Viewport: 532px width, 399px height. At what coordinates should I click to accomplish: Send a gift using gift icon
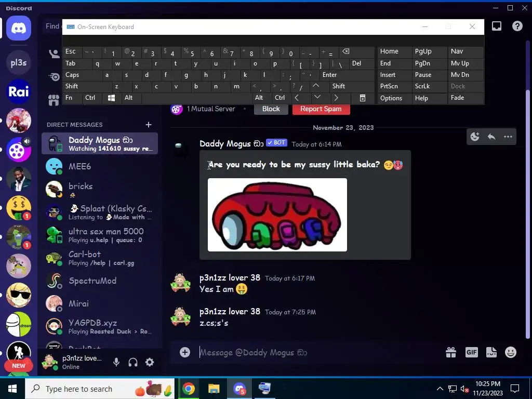click(451, 352)
